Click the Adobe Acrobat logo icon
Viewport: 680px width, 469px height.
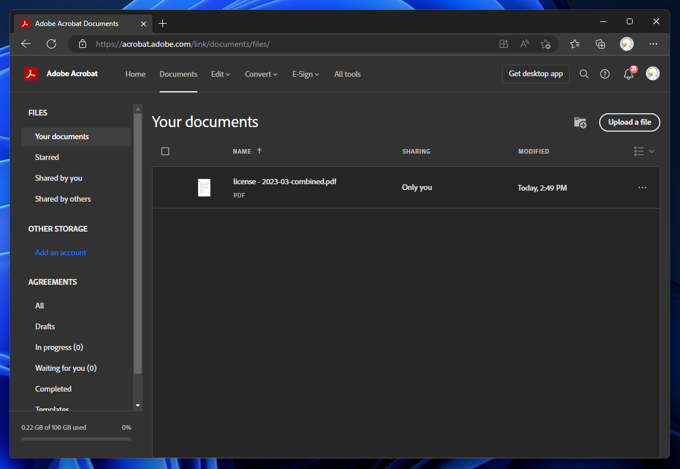(x=31, y=74)
